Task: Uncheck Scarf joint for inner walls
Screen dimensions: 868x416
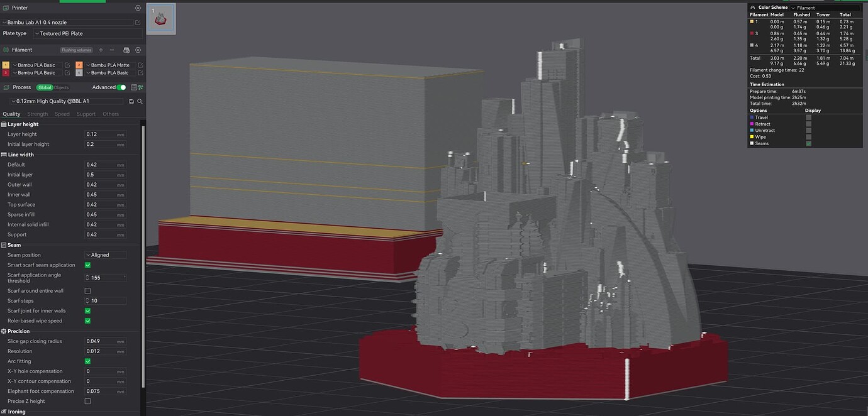Action: click(87, 311)
